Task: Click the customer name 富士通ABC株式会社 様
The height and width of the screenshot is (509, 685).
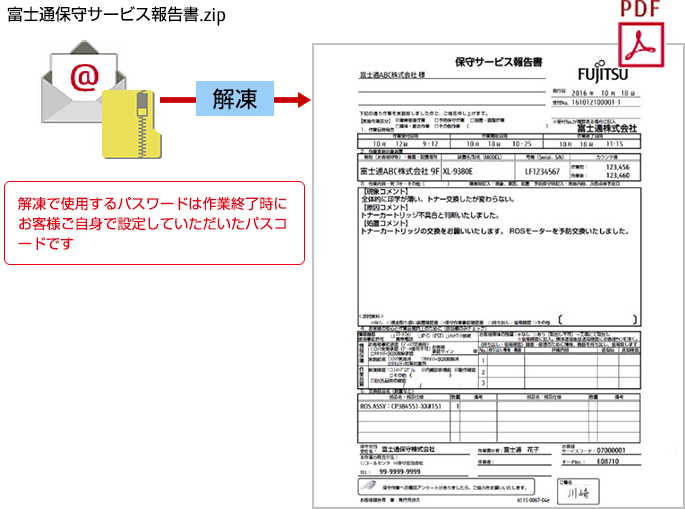Action: [x=392, y=75]
